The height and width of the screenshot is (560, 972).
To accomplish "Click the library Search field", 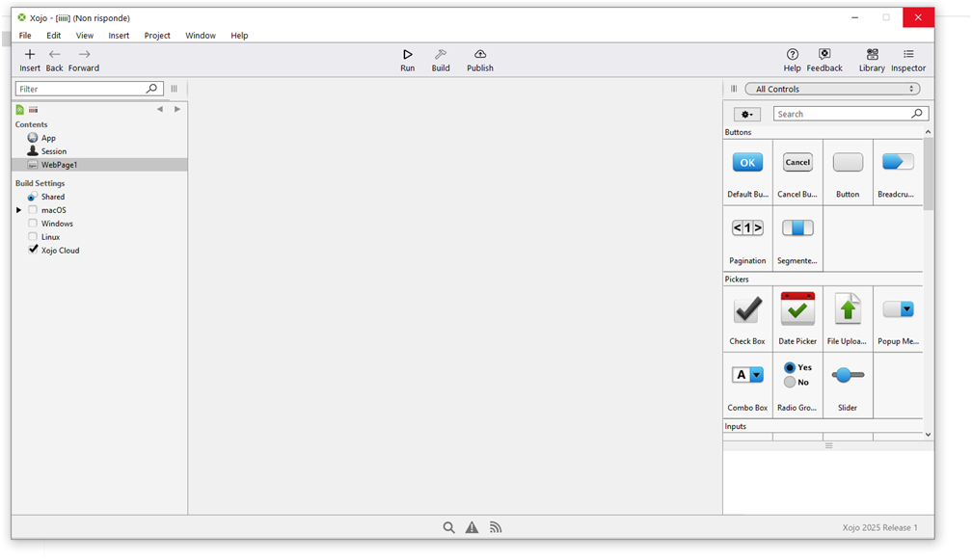I will click(x=851, y=114).
